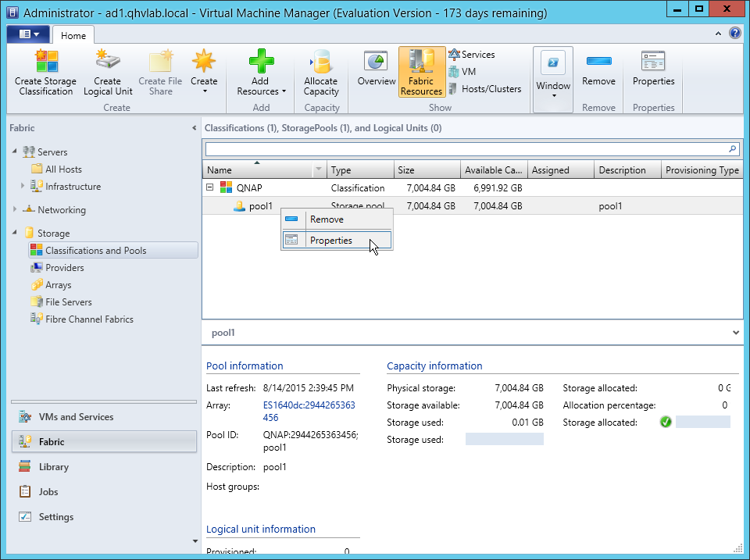750x560 pixels.
Task: Open the Jobs workspace
Action: pos(104,491)
